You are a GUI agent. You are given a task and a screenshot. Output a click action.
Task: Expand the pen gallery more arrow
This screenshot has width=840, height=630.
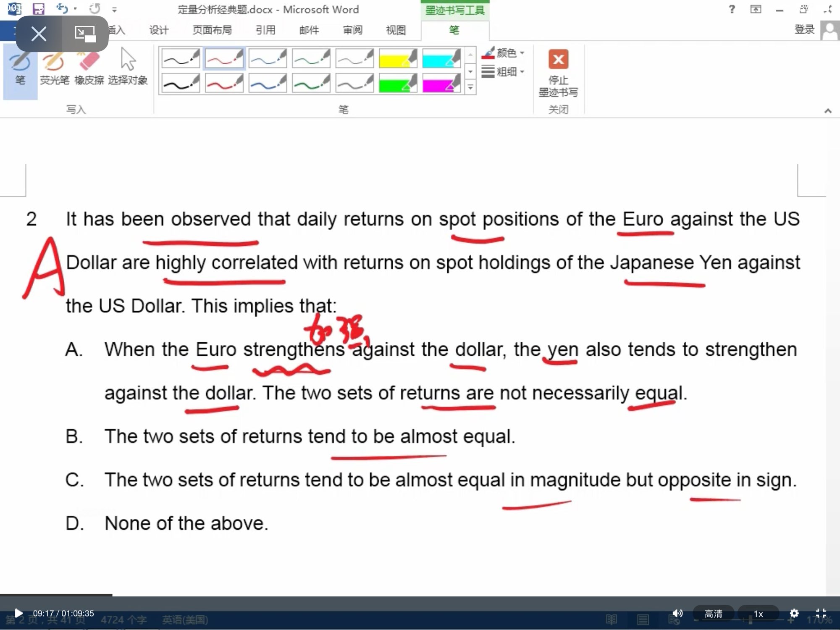coord(470,88)
